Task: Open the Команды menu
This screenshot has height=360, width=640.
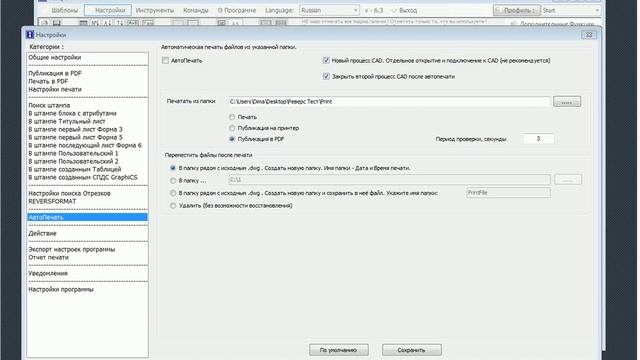Action: [196, 10]
